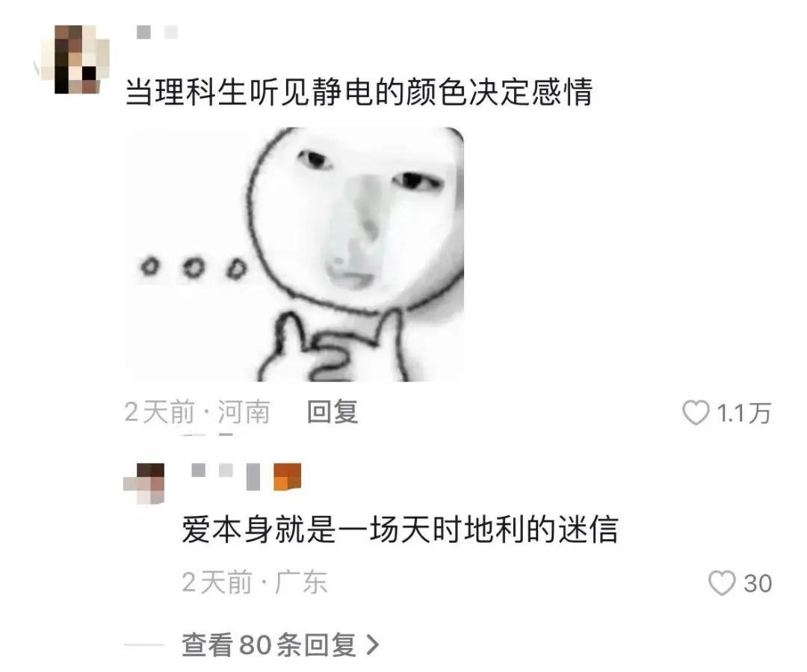The height and width of the screenshot is (672, 807).
Task: Select the comment text 当理科生听见静电的颜色决定感情
Action: point(359,92)
